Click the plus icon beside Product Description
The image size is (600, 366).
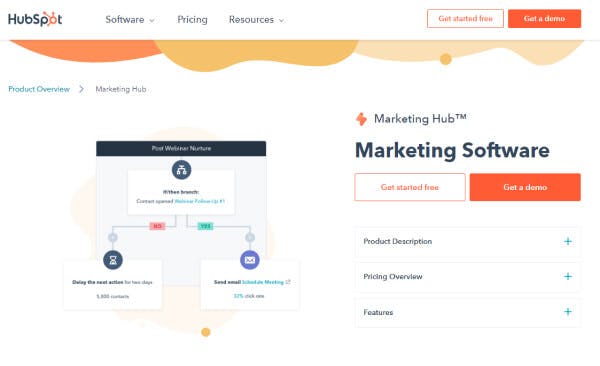coord(568,241)
